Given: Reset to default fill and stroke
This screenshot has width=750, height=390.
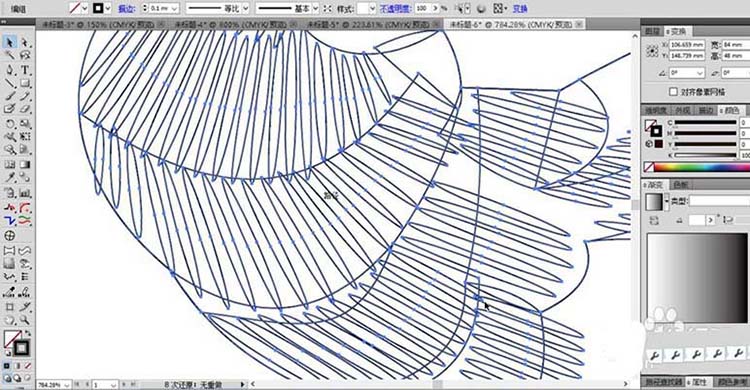Looking at the screenshot, I should (7, 354).
